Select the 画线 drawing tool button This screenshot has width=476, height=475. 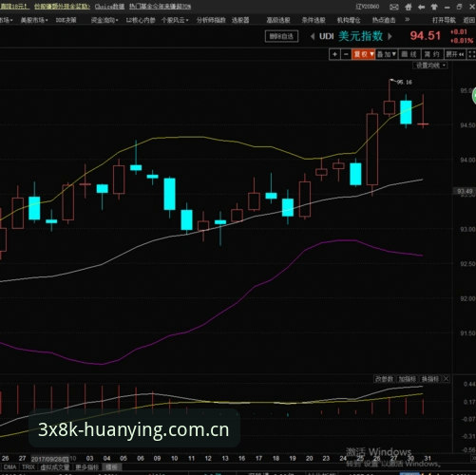(409, 54)
